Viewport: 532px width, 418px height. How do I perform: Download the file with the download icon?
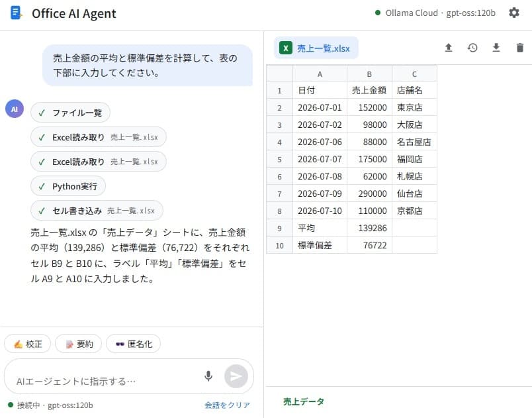[x=496, y=48]
